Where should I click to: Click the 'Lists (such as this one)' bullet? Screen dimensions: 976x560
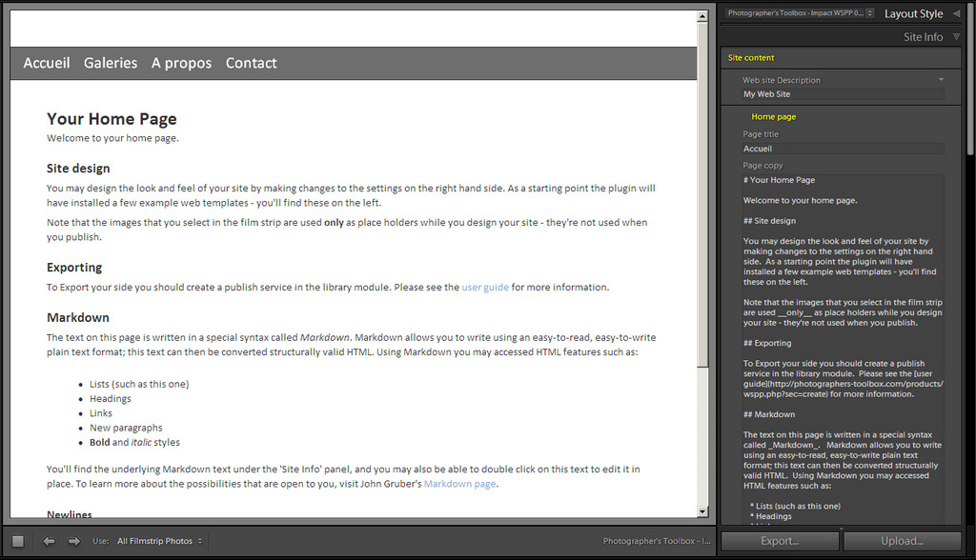tap(139, 385)
